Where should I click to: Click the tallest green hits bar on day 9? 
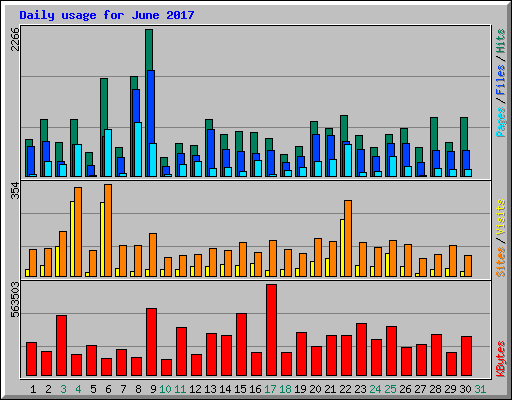(x=149, y=50)
